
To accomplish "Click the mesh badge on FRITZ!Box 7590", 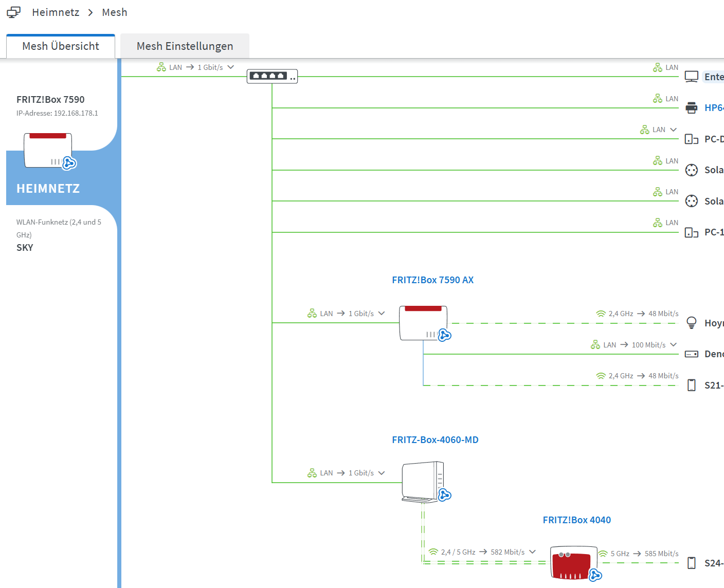I will [69, 163].
